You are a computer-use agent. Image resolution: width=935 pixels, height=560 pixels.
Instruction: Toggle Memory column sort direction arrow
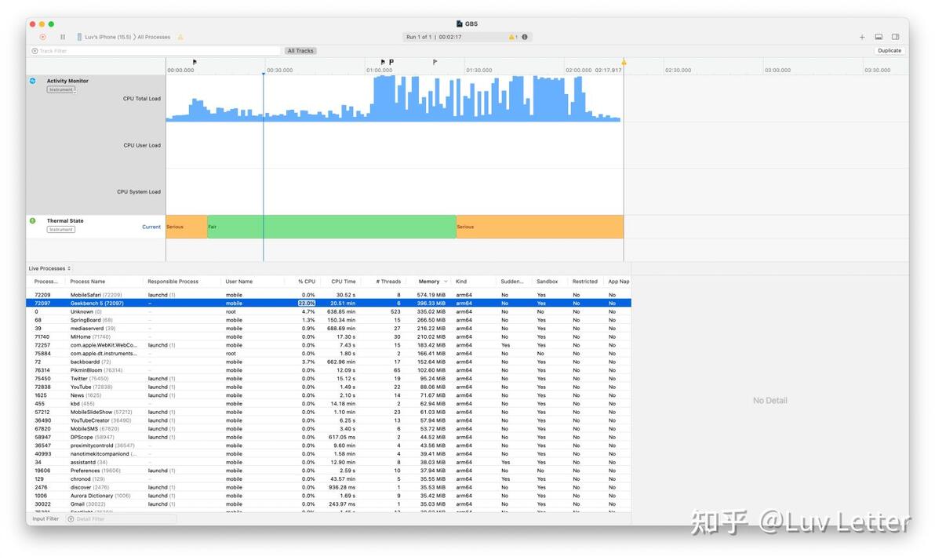[446, 282]
